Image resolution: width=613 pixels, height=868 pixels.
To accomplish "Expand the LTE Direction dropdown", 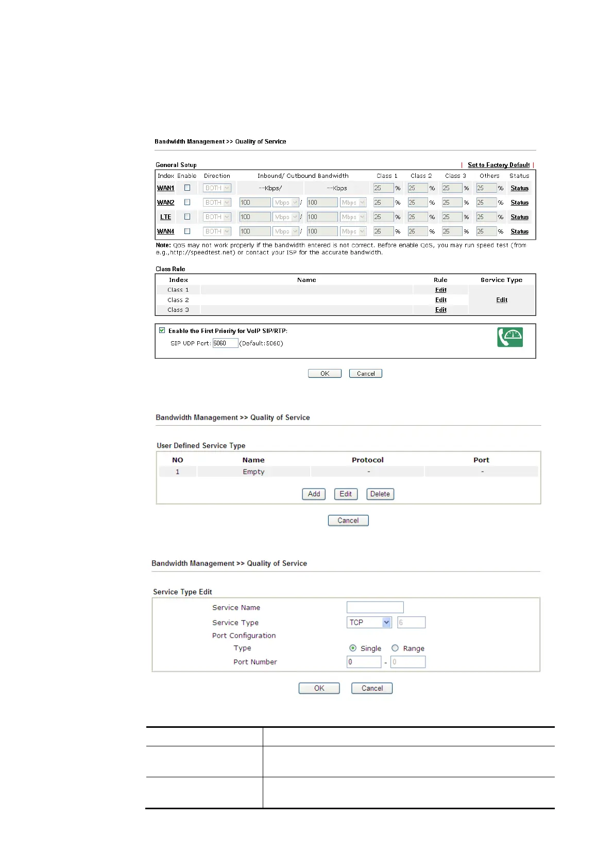I will (x=217, y=217).
